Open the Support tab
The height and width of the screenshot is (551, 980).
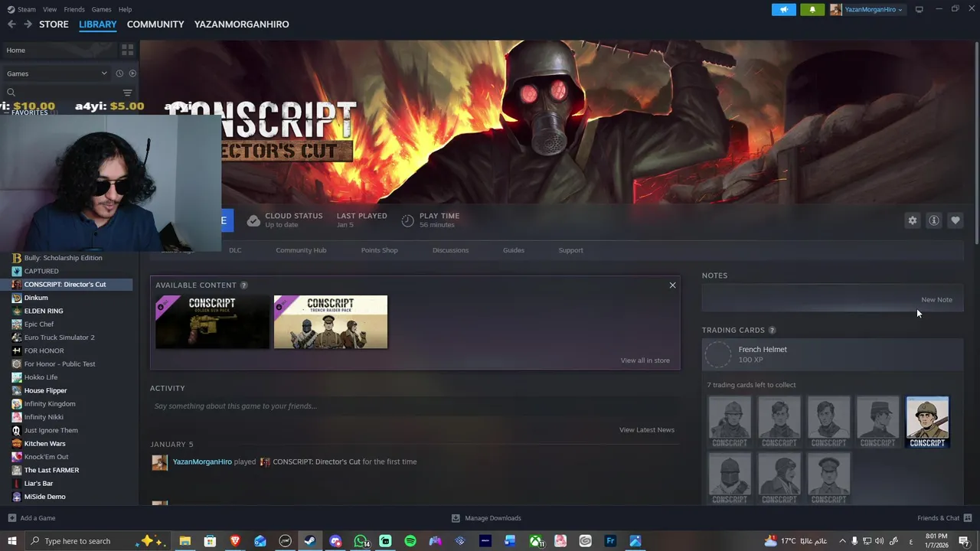click(x=570, y=250)
